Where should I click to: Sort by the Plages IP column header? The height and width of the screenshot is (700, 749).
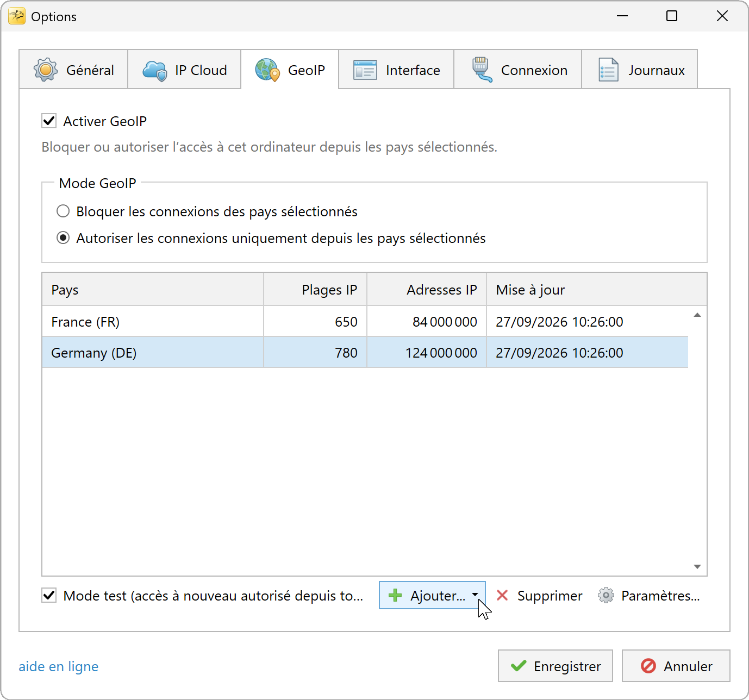(315, 290)
